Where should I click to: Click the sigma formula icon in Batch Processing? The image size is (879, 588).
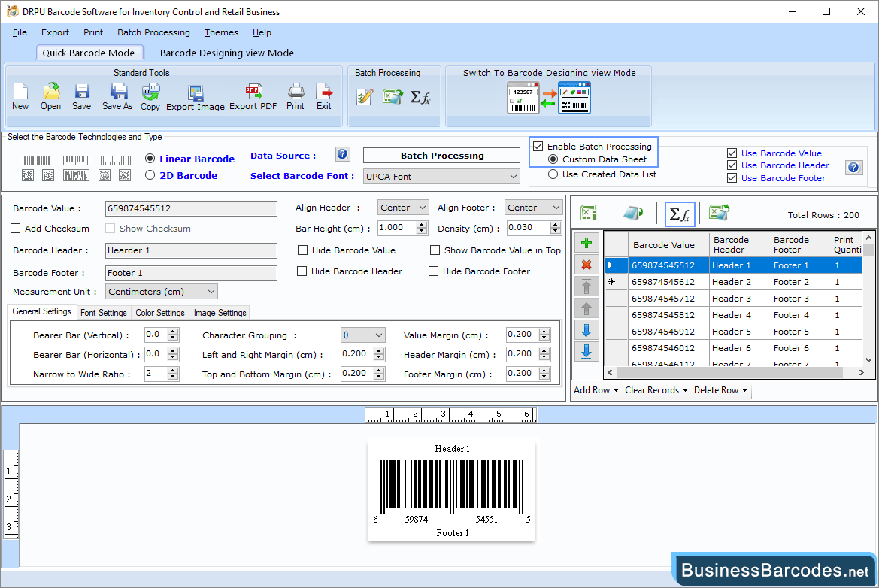[x=420, y=97]
